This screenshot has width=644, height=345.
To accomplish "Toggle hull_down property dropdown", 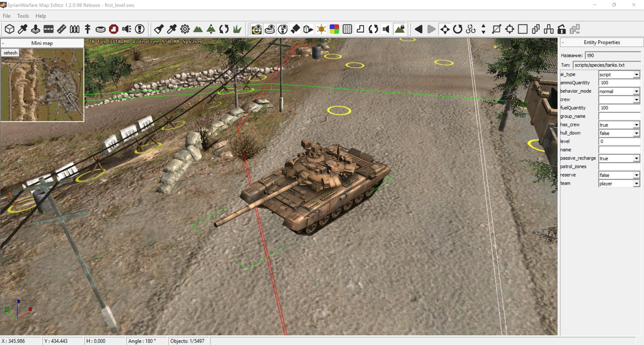I will [x=636, y=133].
